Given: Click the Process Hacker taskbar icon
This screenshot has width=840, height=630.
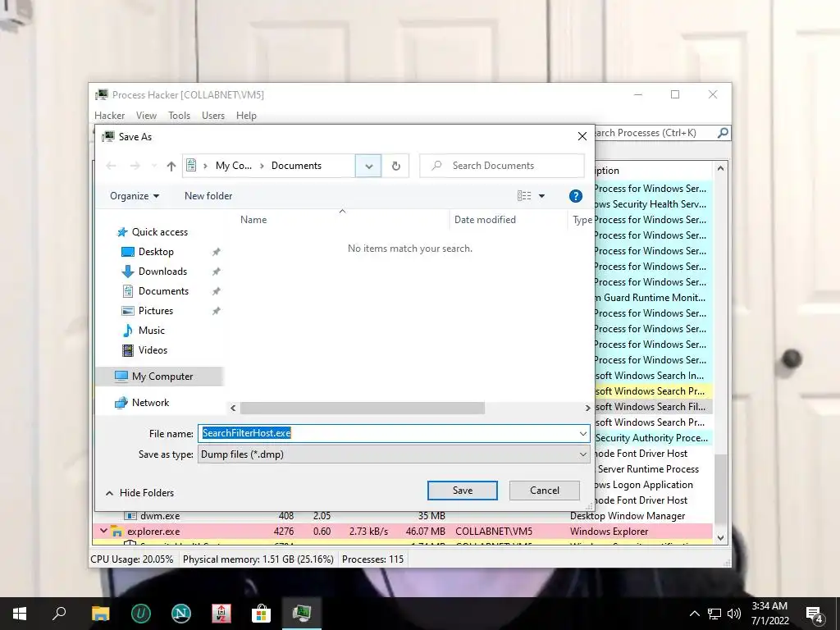Looking at the screenshot, I should (x=302, y=614).
